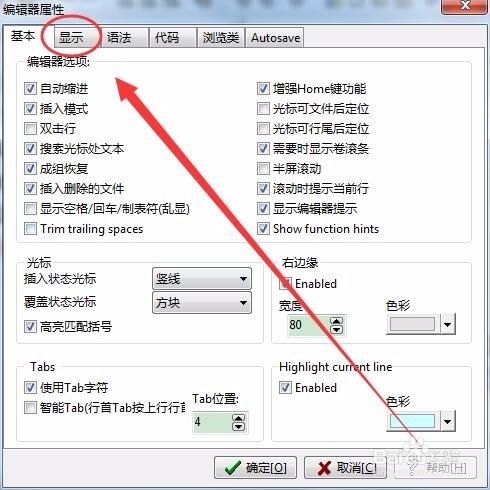
Task: Uncheck 高亮匹配括号 option
Action: click(x=30, y=326)
